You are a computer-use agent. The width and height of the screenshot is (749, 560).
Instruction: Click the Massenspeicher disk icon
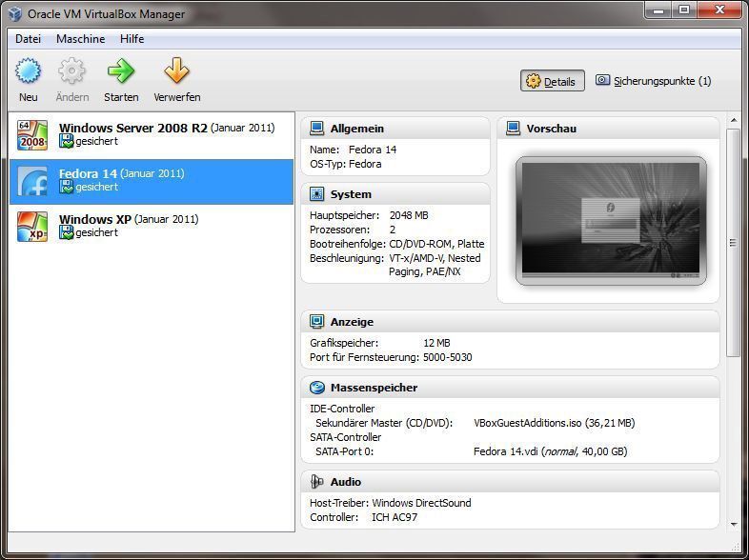point(316,388)
